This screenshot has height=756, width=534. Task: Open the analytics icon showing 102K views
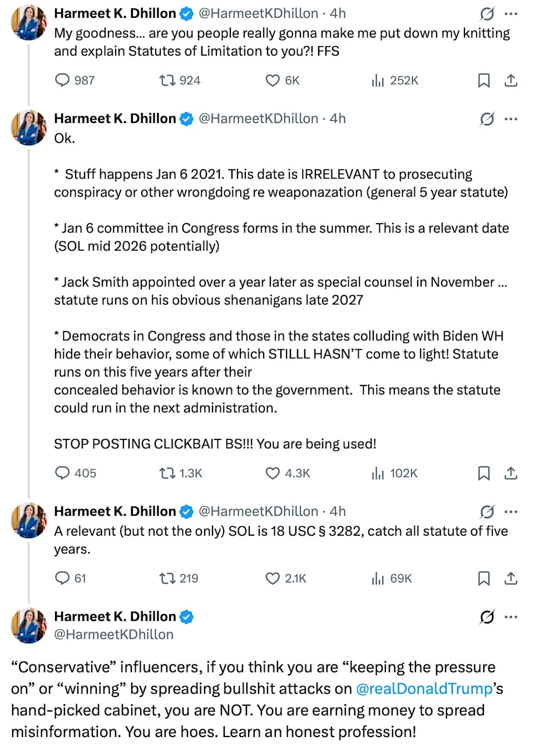point(378,473)
